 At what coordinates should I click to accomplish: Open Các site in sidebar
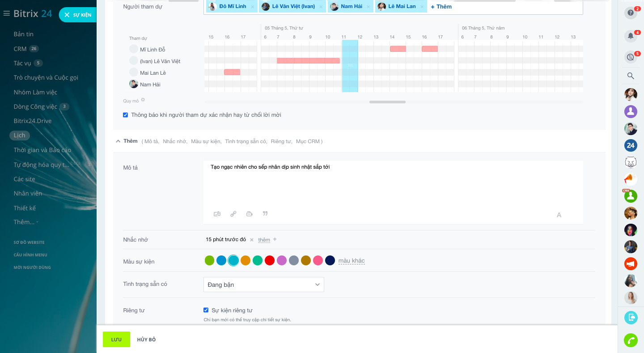click(x=24, y=179)
